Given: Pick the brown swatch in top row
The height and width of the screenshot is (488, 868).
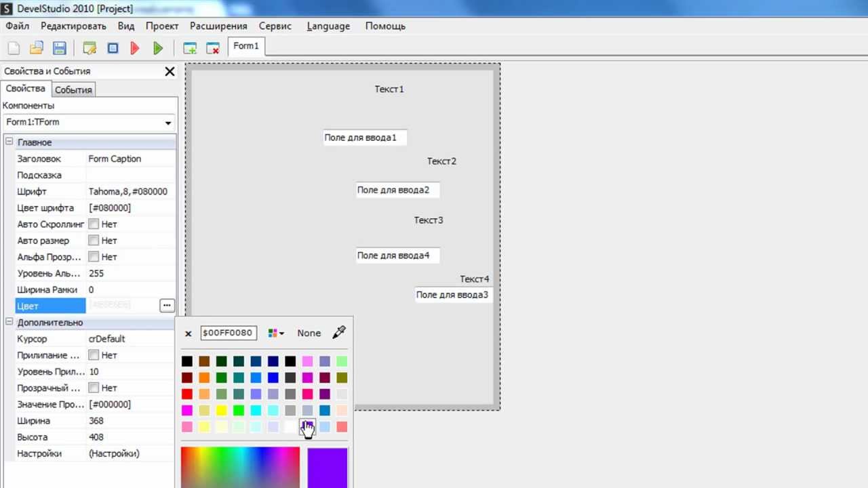Looking at the screenshot, I should tap(204, 361).
